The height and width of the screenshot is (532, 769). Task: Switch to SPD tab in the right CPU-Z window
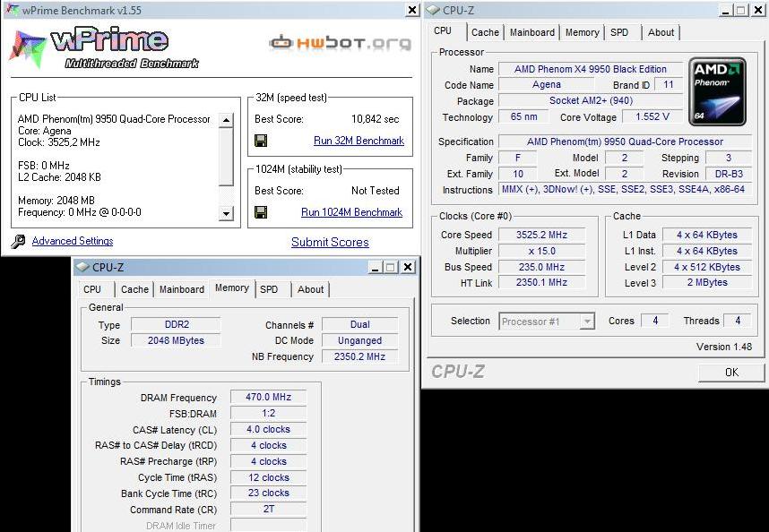[619, 32]
